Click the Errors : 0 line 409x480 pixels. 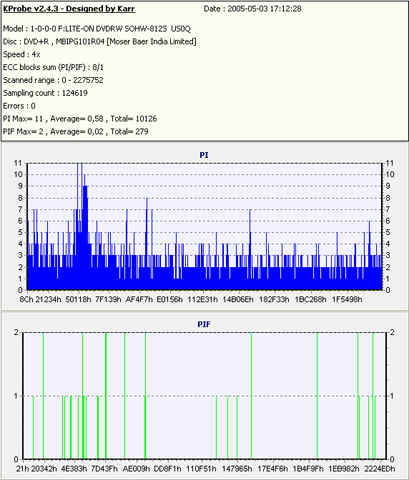(19, 106)
